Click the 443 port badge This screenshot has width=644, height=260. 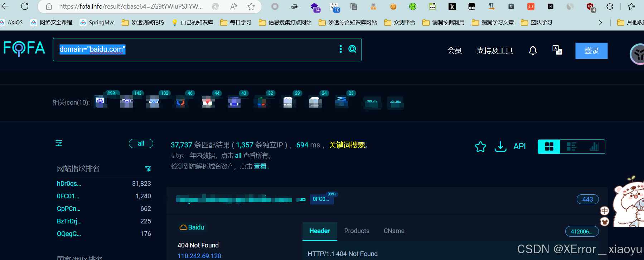(587, 199)
